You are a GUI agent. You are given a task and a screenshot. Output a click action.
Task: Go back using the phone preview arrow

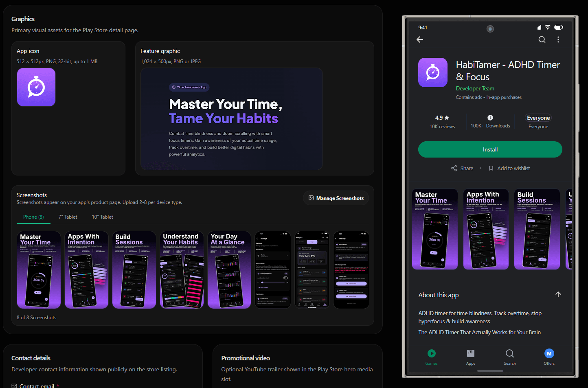tap(420, 39)
